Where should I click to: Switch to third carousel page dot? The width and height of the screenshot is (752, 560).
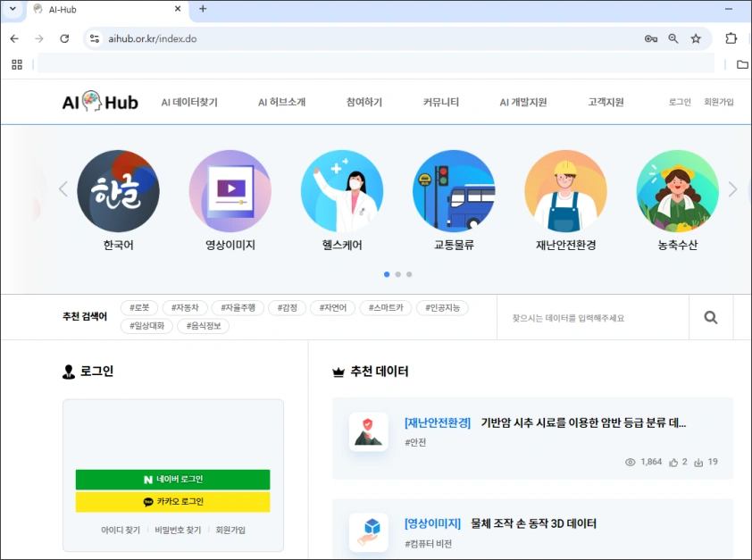point(409,274)
